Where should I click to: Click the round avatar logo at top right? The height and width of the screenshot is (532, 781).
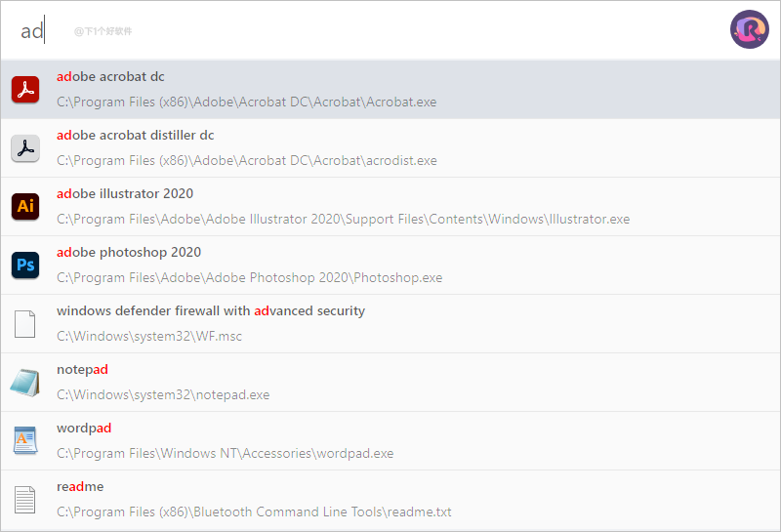tap(750, 29)
